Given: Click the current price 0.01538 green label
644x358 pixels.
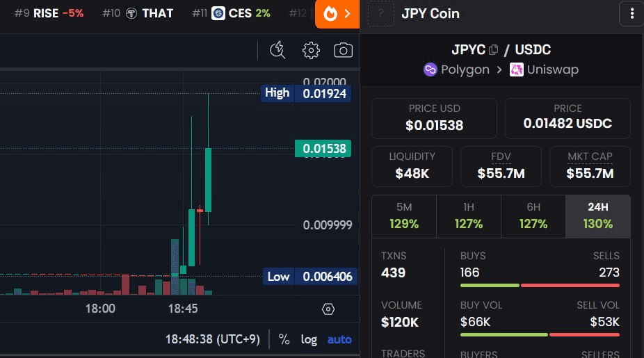Looking at the screenshot, I should pos(323,148).
